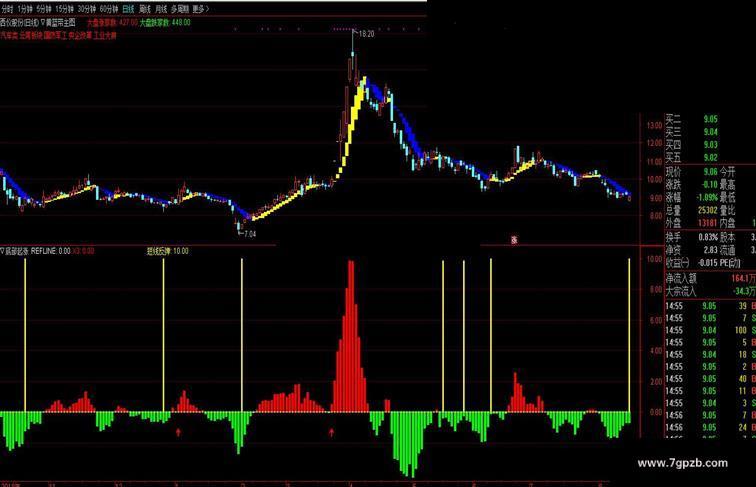
Task: Click the 14:55 trade row with volume 100
Action: pyautogui.click(x=711, y=330)
